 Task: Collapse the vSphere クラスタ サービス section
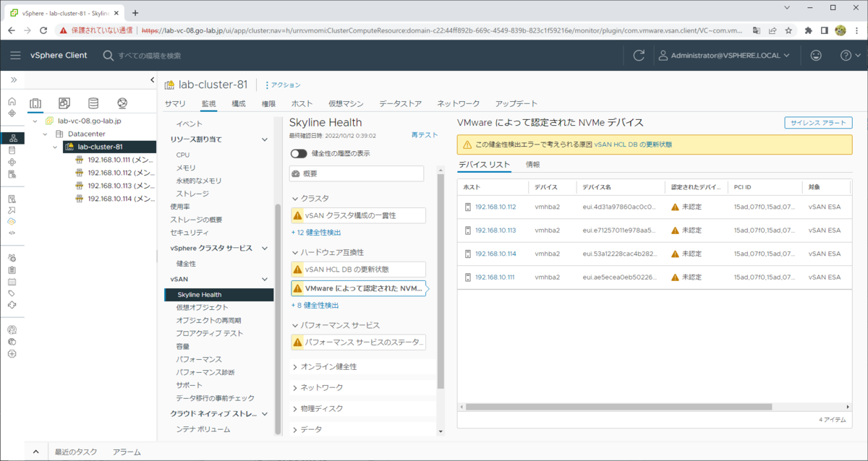(x=264, y=248)
